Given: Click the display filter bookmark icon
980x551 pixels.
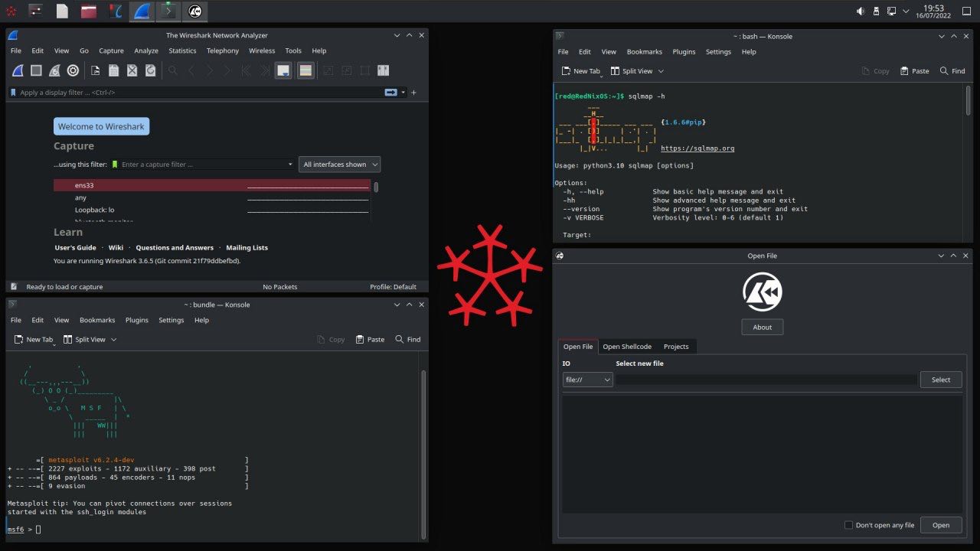Looking at the screenshot, I should [13, 93].
